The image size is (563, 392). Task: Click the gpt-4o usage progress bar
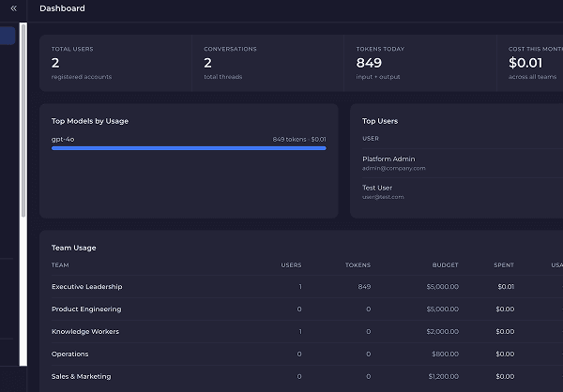(x=189, y=148)
